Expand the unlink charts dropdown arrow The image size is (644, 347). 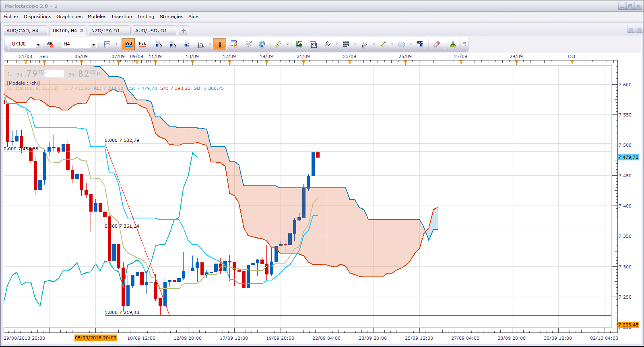point(59,44)
